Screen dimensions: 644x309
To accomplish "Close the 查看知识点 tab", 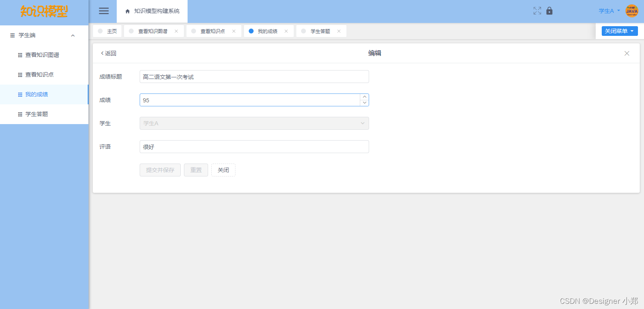I will click(234, 31).
